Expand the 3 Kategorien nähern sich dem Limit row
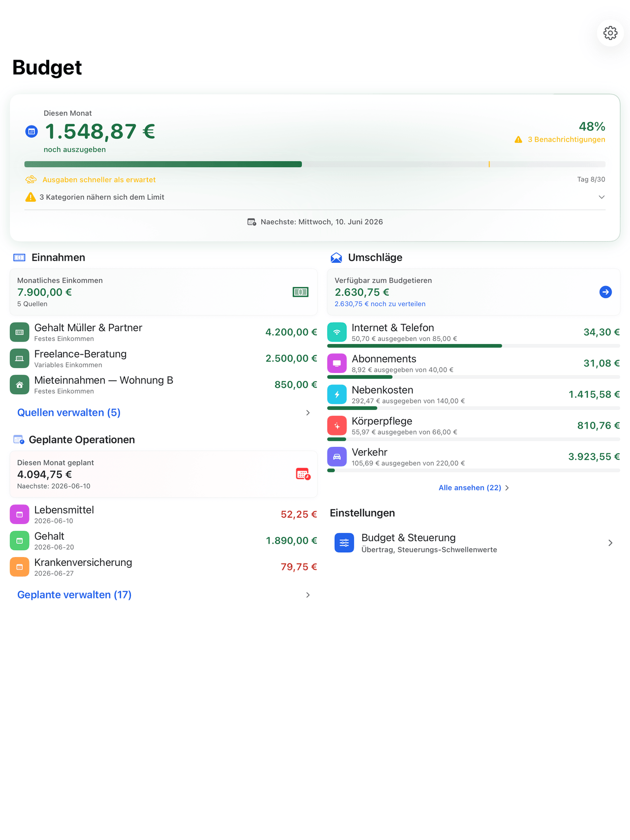Image resolution: width=630 pixels, height=840 pixels. tap(315, 197)
